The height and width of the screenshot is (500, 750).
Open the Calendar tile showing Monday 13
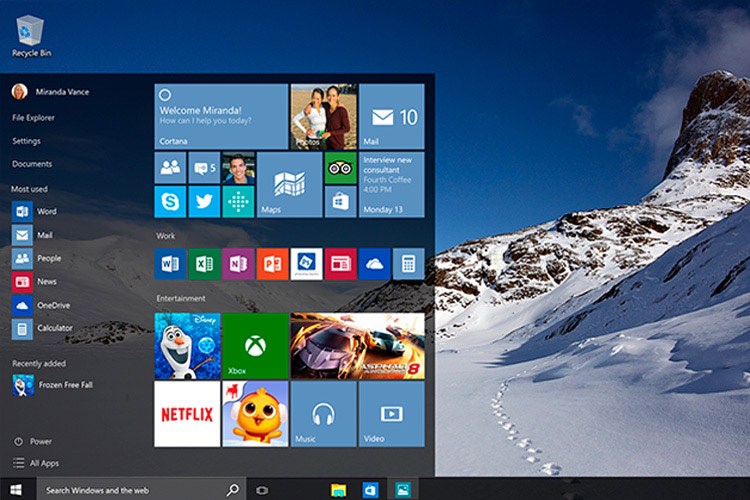[392, 185]
